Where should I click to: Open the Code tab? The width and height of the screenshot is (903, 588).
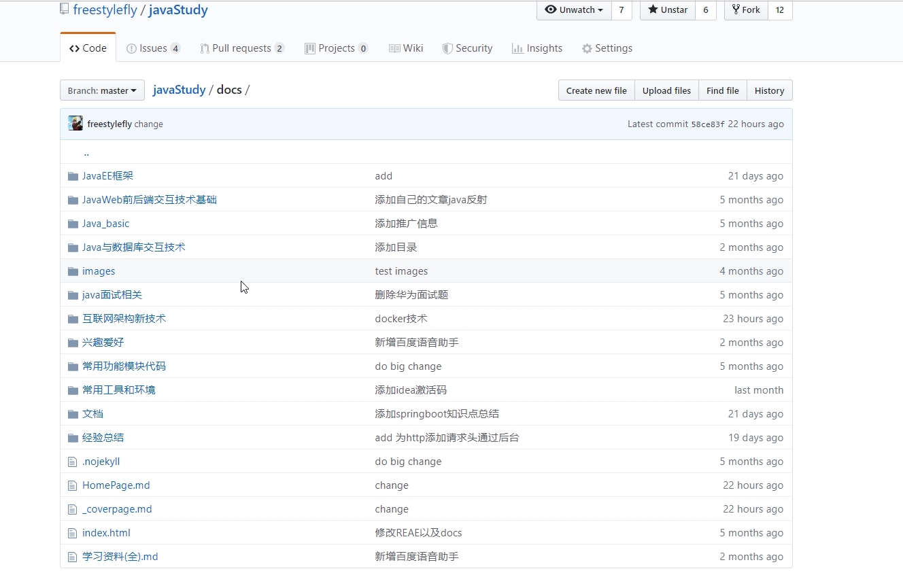[x=88, y=48]
